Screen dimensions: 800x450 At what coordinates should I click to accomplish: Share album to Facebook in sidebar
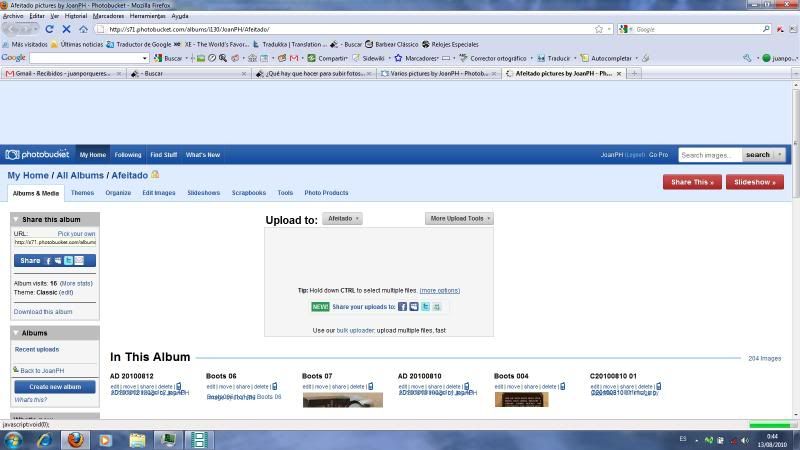pyautogui.click(x=48, y=261)
